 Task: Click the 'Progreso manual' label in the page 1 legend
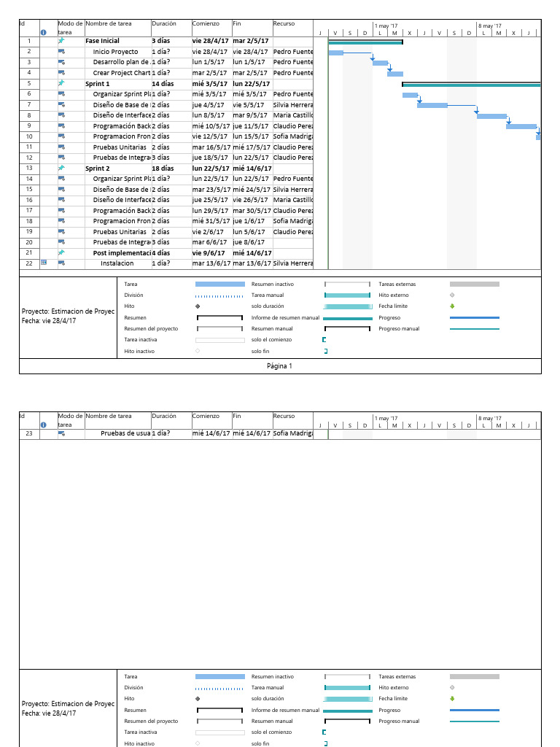[399, 329]
